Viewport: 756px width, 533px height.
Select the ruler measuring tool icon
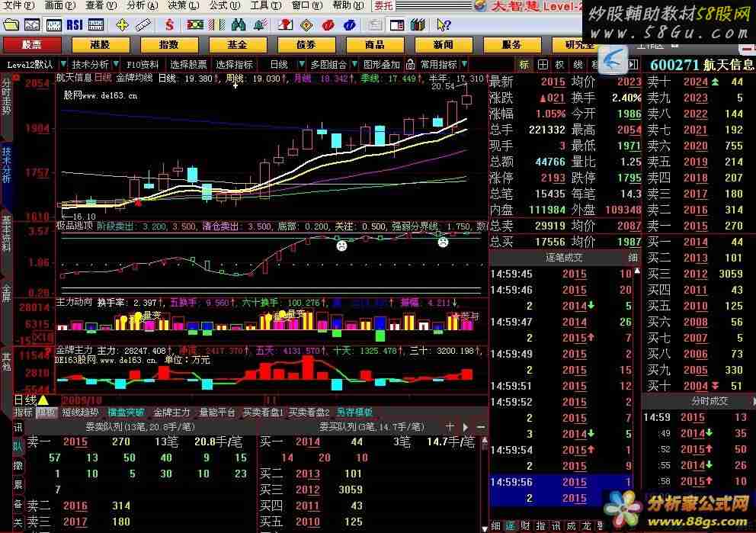click(143, 24)
